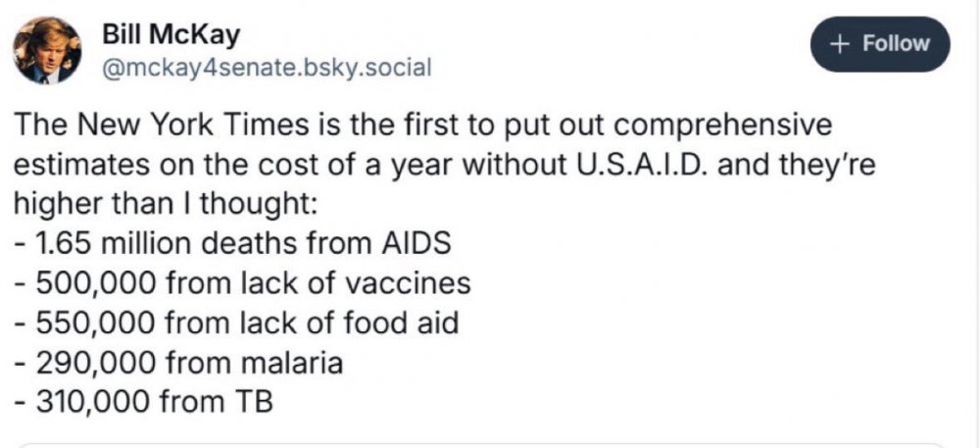The width and height of the screenshot is (980, 448).
Task: Click the "550,000 from lack of food aid" line
Action: (237, 323)
